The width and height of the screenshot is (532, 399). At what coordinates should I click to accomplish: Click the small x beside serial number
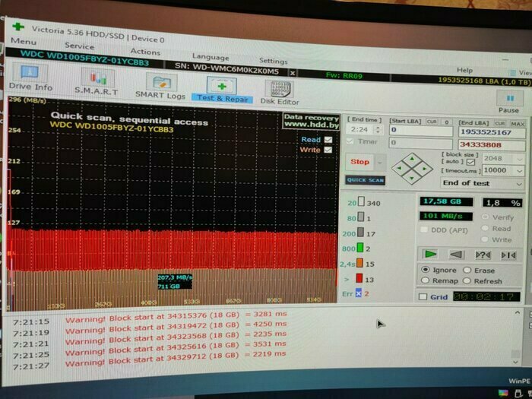(293, 73)
